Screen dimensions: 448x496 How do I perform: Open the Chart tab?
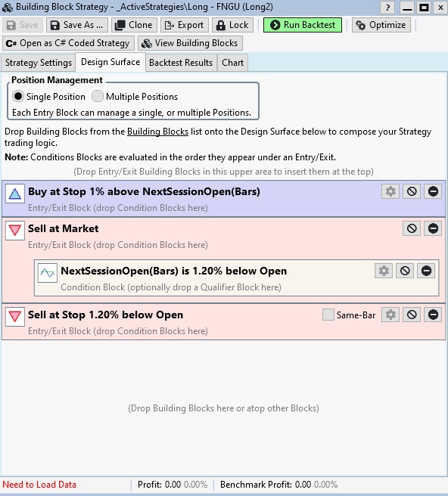click(233, 63)
